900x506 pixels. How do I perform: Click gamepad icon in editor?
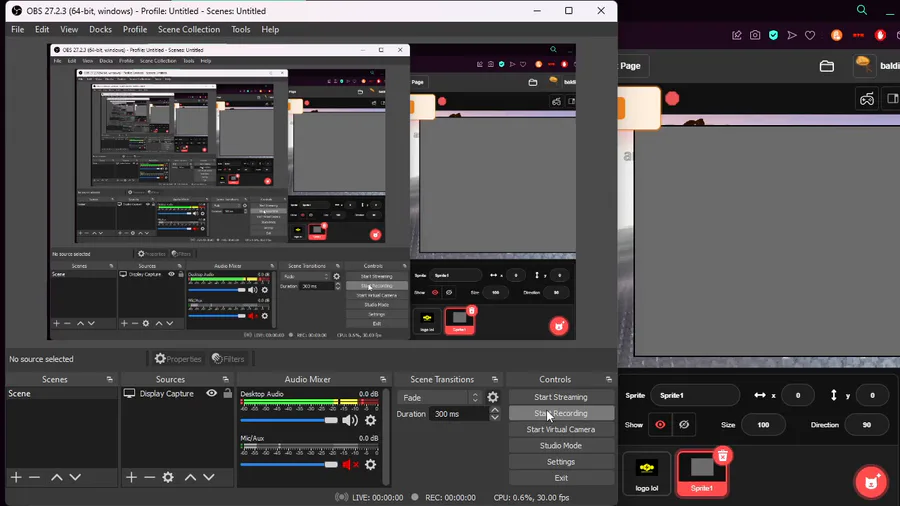(867, 99)
